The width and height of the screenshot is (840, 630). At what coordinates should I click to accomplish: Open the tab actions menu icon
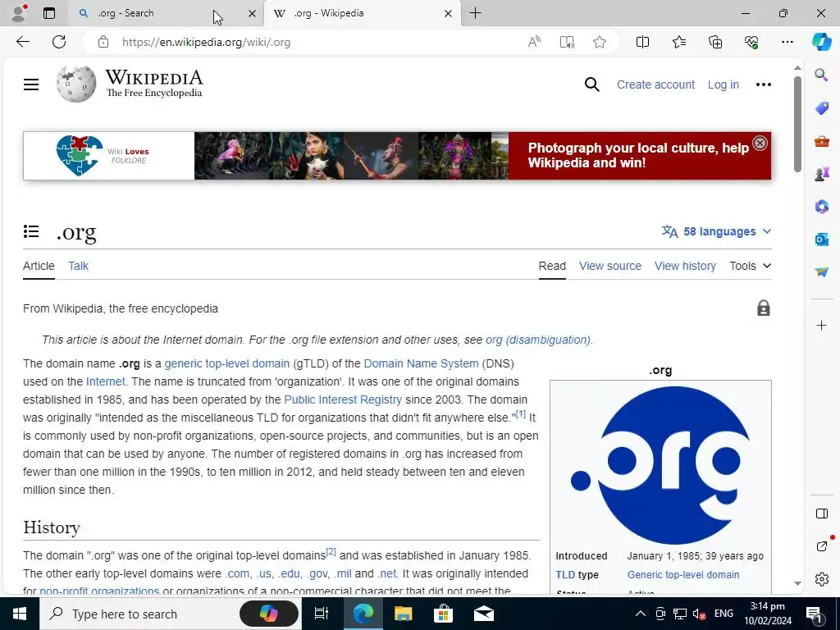48,13
